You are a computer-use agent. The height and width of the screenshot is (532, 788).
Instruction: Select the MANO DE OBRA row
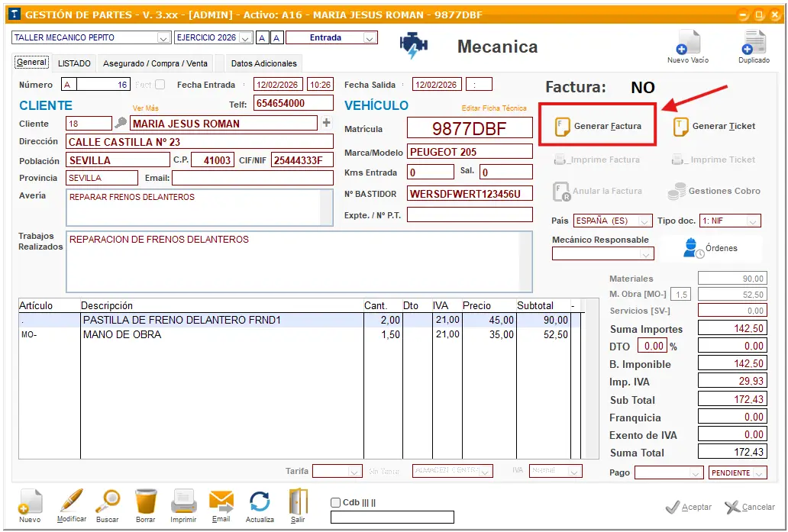tap(299, 334)
